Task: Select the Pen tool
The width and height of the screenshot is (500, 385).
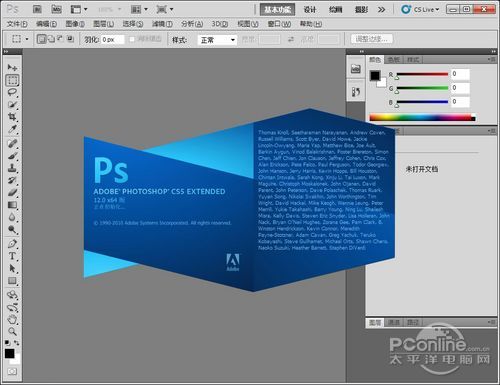Action: pyautogui.click(x=12, y=244)
